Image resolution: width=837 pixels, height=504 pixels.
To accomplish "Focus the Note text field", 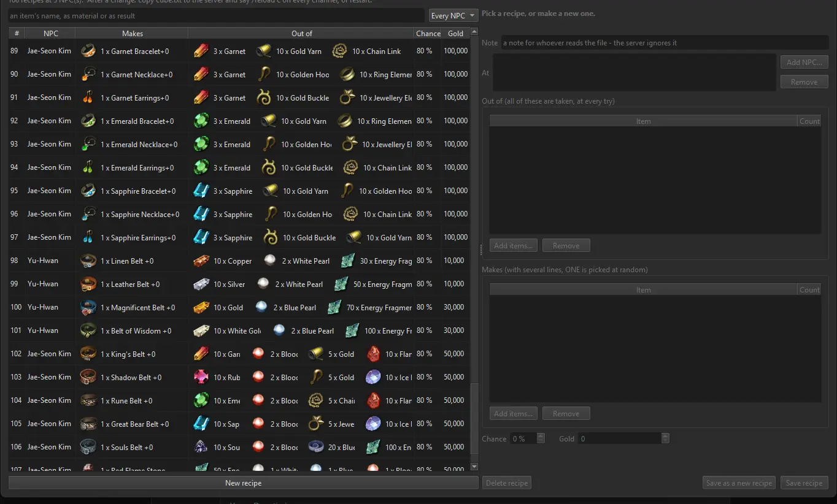I will click(665, 43).
